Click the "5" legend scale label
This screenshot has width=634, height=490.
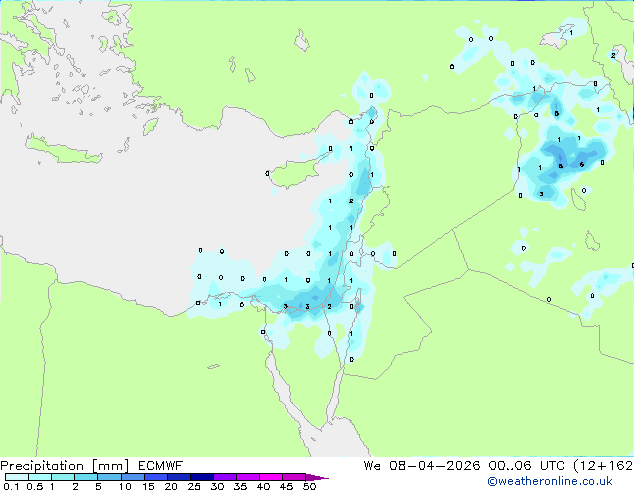(98, 486)
